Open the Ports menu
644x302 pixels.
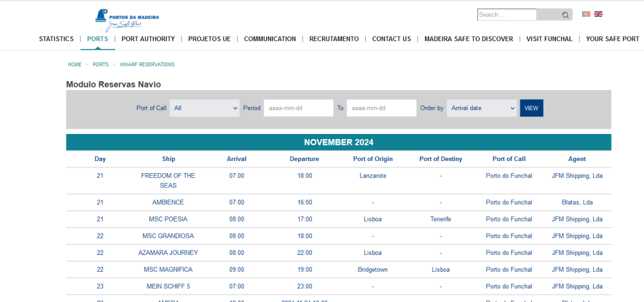tap(98, 39)
